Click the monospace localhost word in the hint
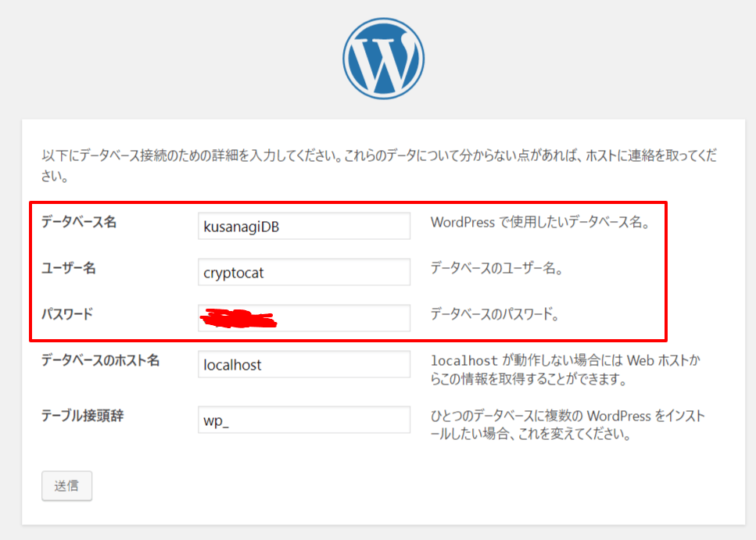The height and width of the screenshot is (540, 756). [x=464, y=361]
